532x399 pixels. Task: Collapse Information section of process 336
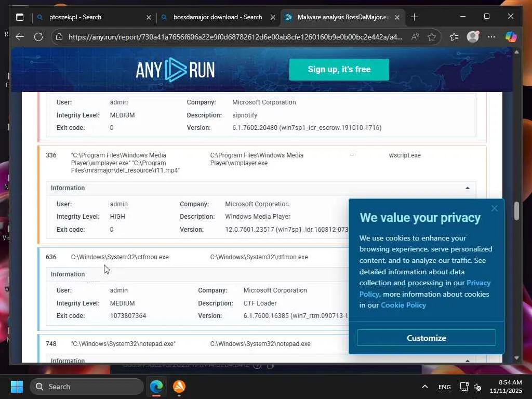[x=468, y=188]
